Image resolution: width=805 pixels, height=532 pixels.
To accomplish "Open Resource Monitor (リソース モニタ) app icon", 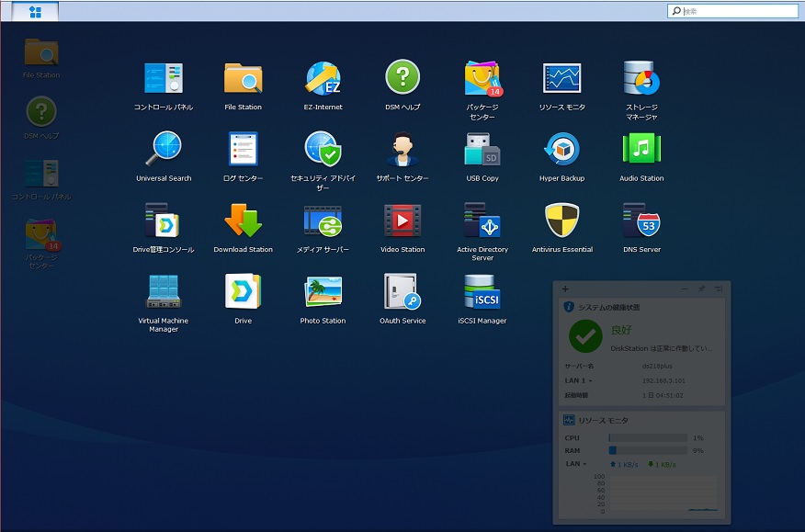I will 562,78.
